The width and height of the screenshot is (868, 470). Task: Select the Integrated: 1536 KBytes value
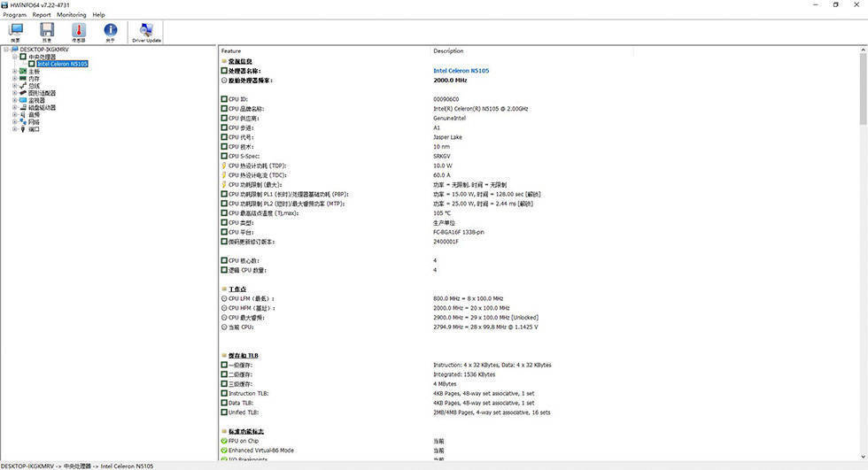pos(464,375)
